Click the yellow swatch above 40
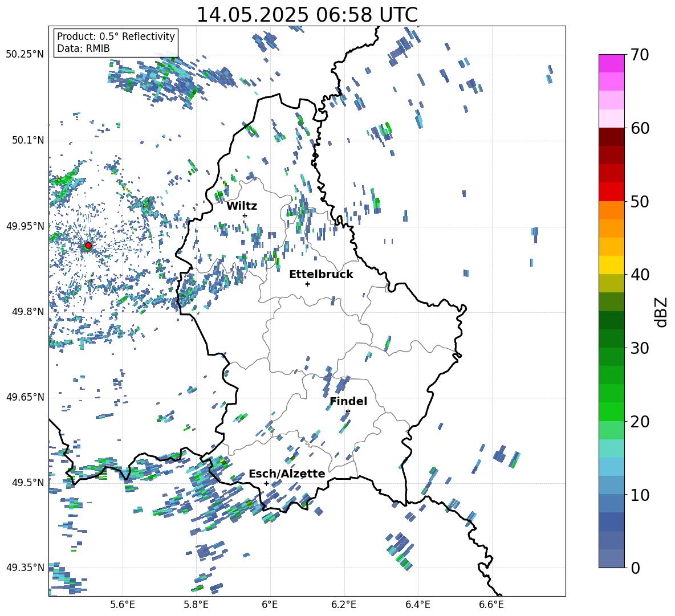Image resolution: width=675 pixels, height=616 pixels. [611, 265]
